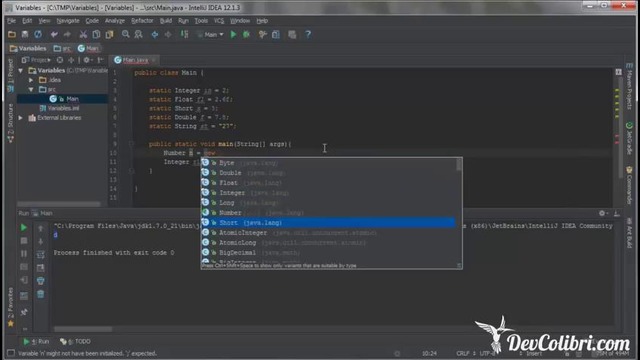Screen dimensions: 640x360
Task: Click the Undo arrow in the toolbar
Action: coord(54,35)
